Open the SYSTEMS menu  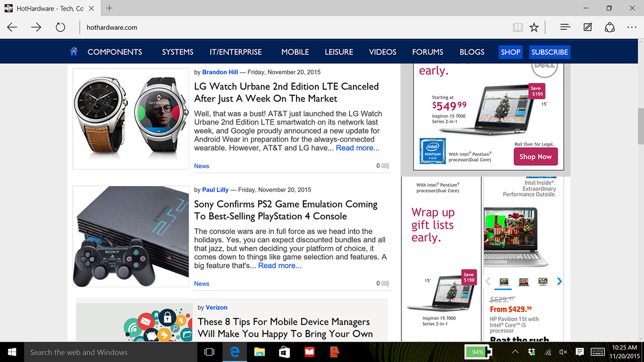[178, 52]
